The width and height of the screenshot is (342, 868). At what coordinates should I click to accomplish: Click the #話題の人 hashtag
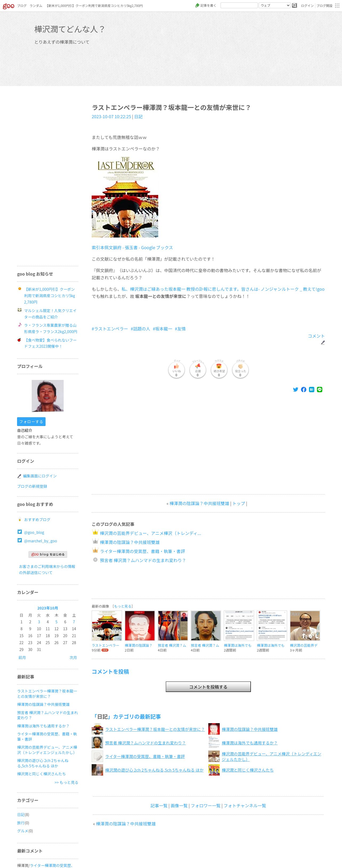140,329
